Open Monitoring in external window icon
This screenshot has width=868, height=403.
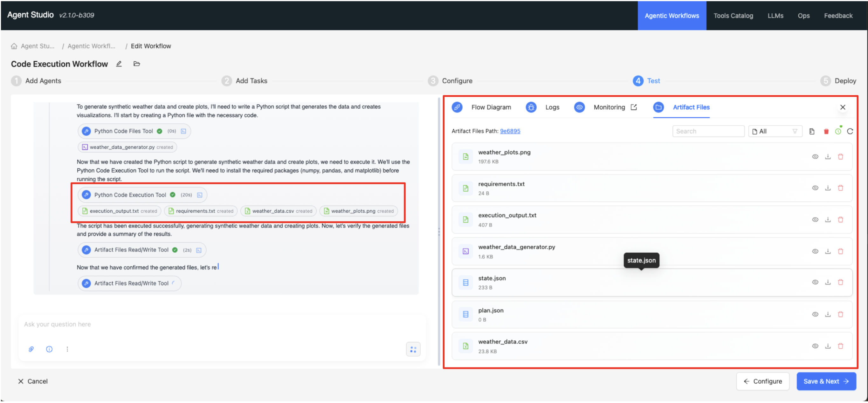[x=634, y=107]
